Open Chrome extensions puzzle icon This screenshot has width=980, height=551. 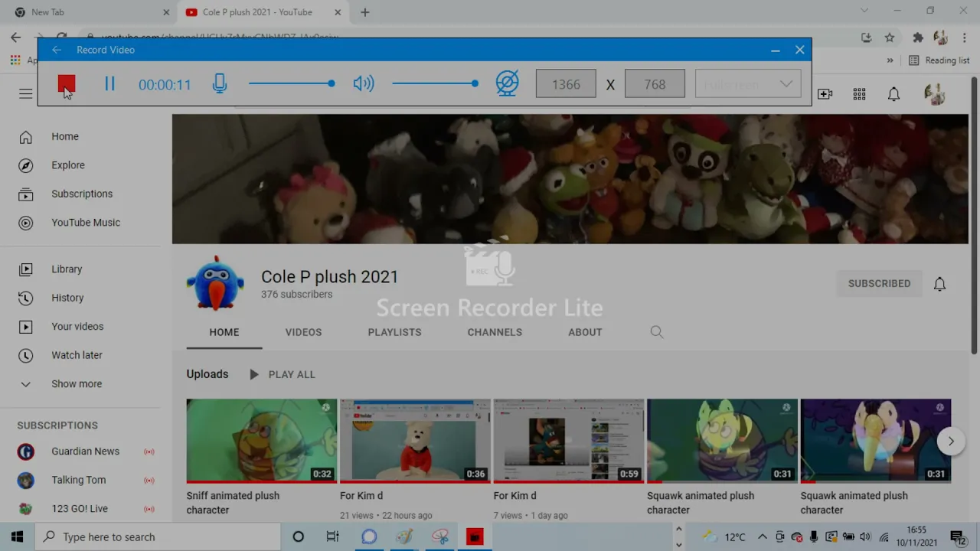(x=918, y=37)
